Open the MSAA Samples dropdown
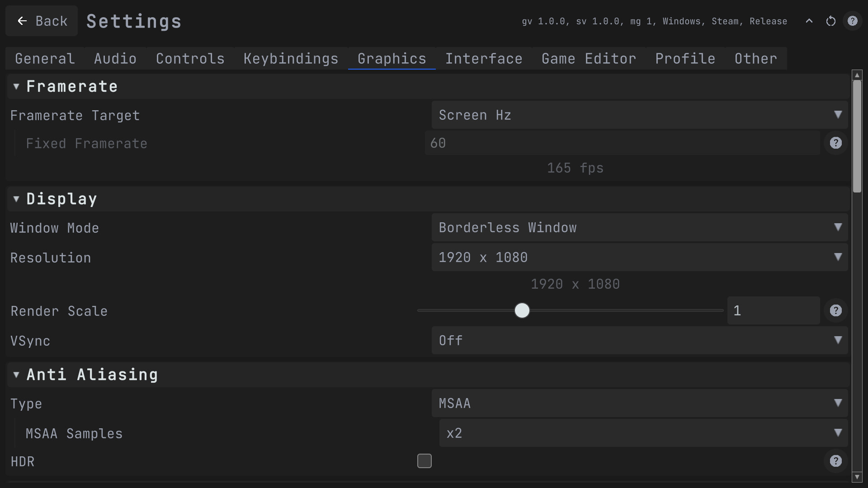868x488 pixels. tap(644, 433)
